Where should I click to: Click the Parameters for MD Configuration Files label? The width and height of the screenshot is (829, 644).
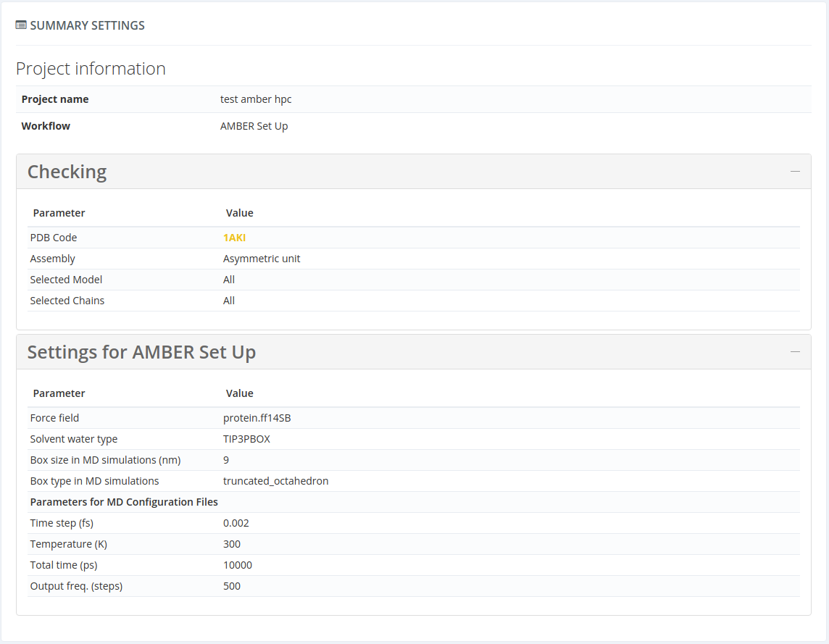[123, 501]
